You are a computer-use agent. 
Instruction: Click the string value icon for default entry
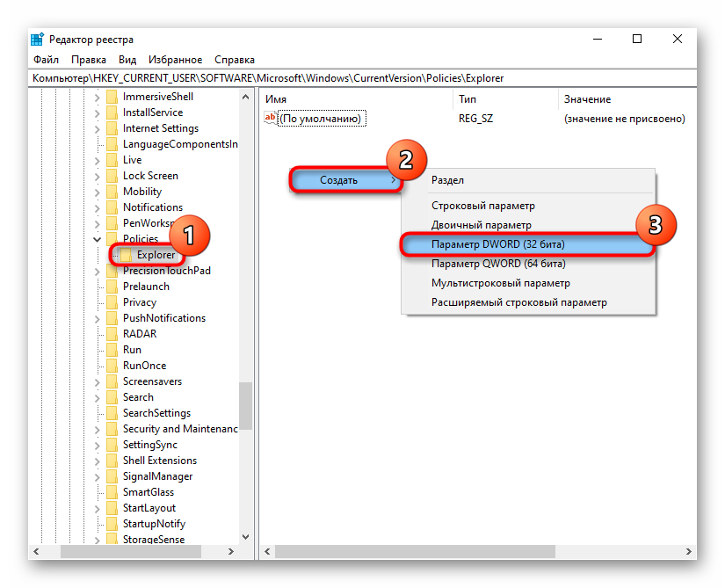[x=271, y=119]
